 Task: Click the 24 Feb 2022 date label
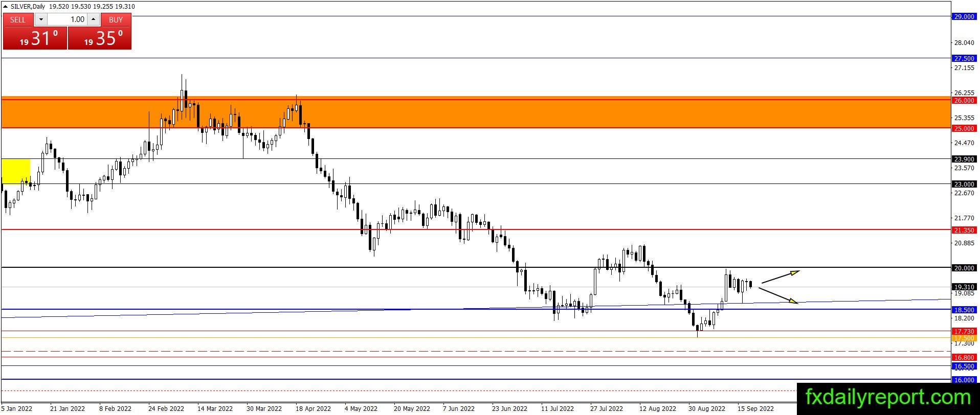[166, 408]
